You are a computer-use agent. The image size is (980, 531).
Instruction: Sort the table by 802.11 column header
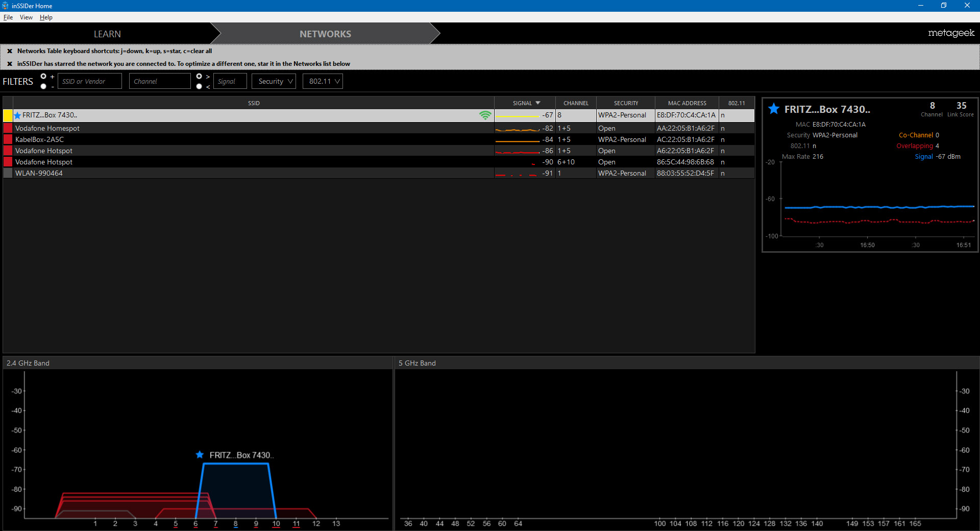point(737,103)
